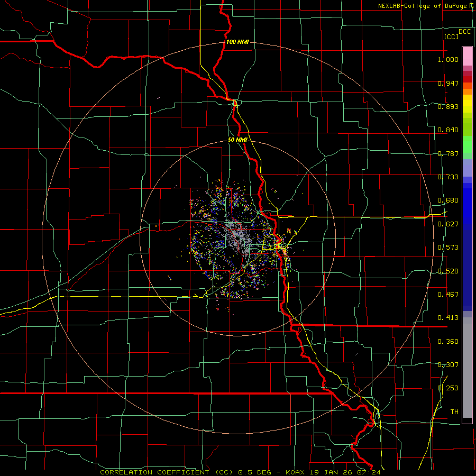Click the pink swatch at top of color bar
476x476 pixels.
tap(467, 56)
